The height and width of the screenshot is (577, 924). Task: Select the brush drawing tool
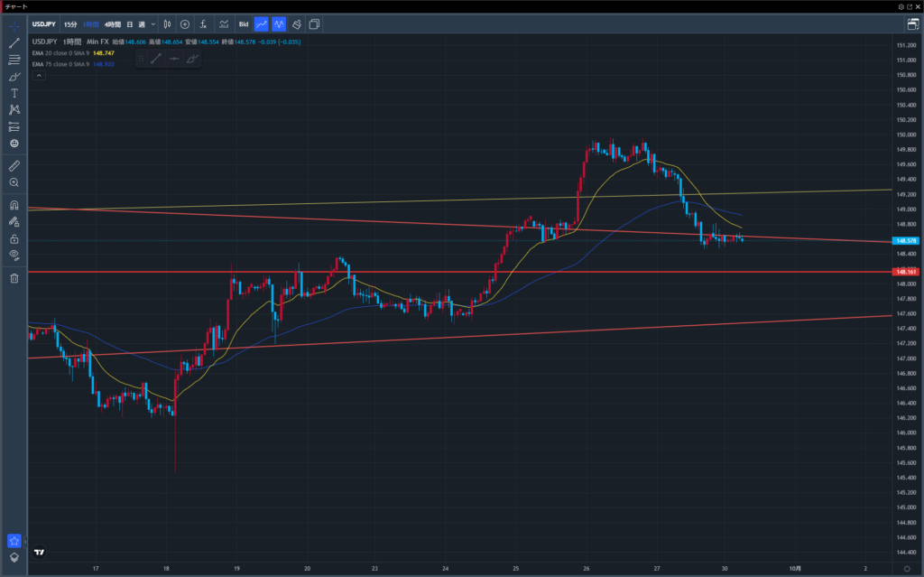(14, 77)
